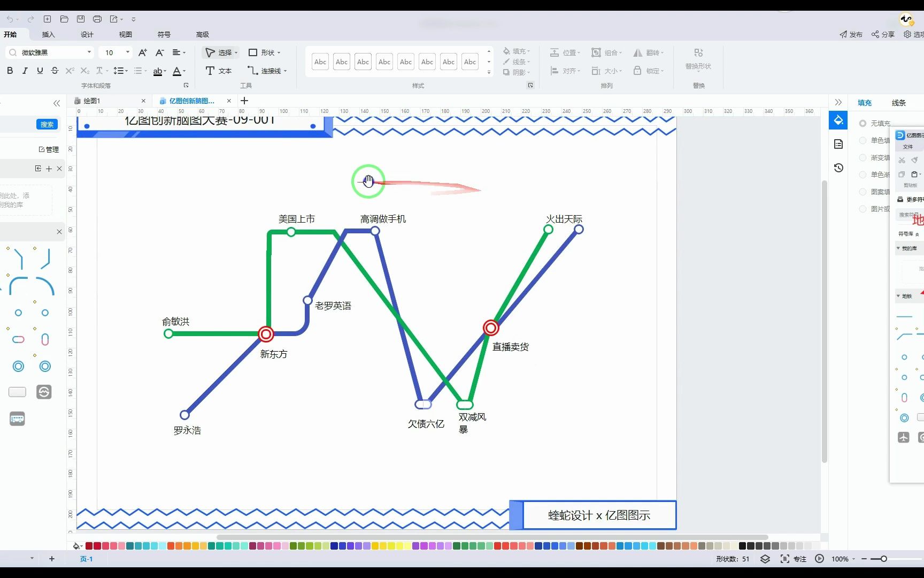Expand the 连接线 dropdown

(285, 71)
